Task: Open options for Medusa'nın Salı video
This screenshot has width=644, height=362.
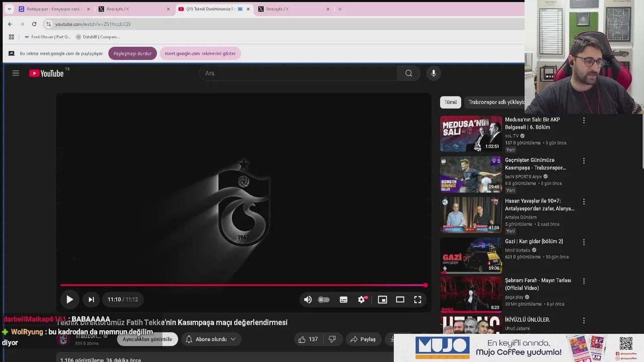Action: click(x=584, y=121)
